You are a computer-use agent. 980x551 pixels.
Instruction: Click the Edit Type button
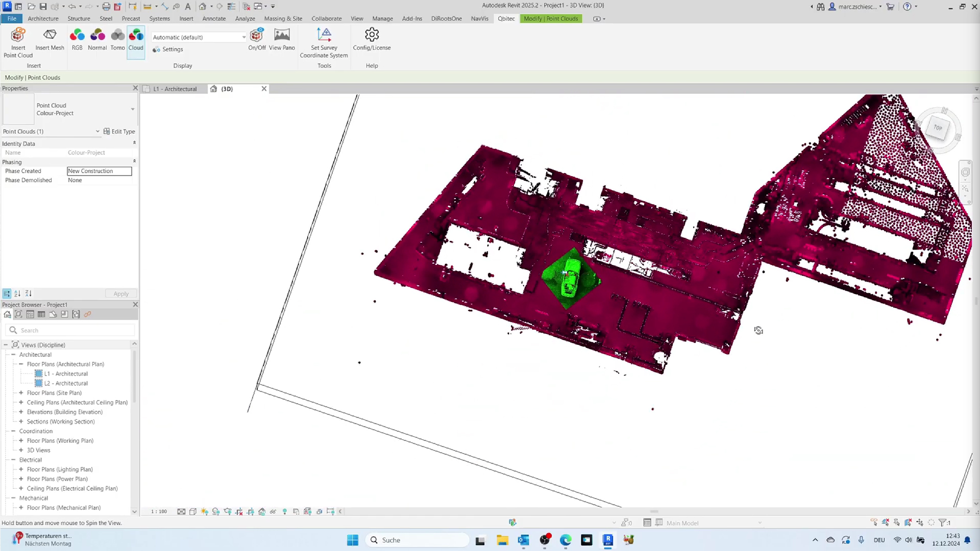pos(119,131)
